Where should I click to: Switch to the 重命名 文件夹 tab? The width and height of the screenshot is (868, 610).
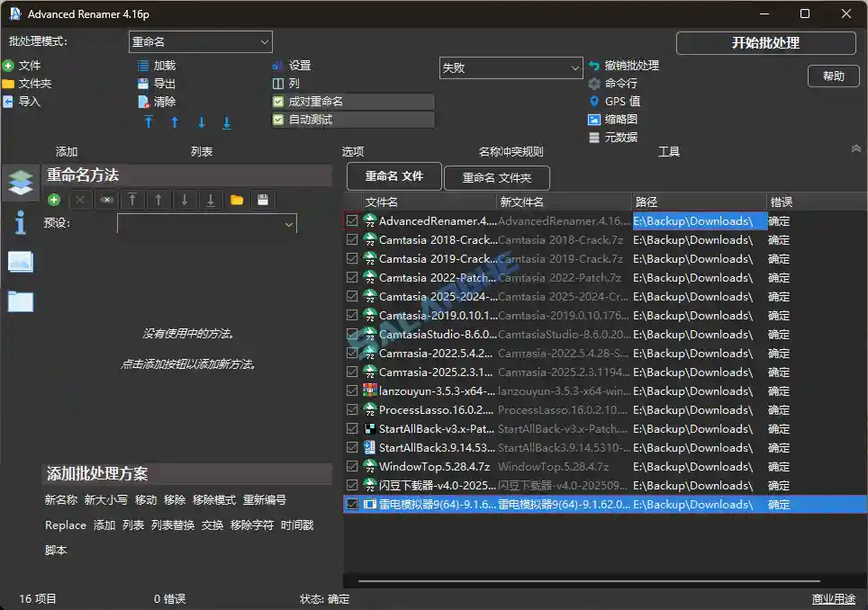(x=497, y=177)
